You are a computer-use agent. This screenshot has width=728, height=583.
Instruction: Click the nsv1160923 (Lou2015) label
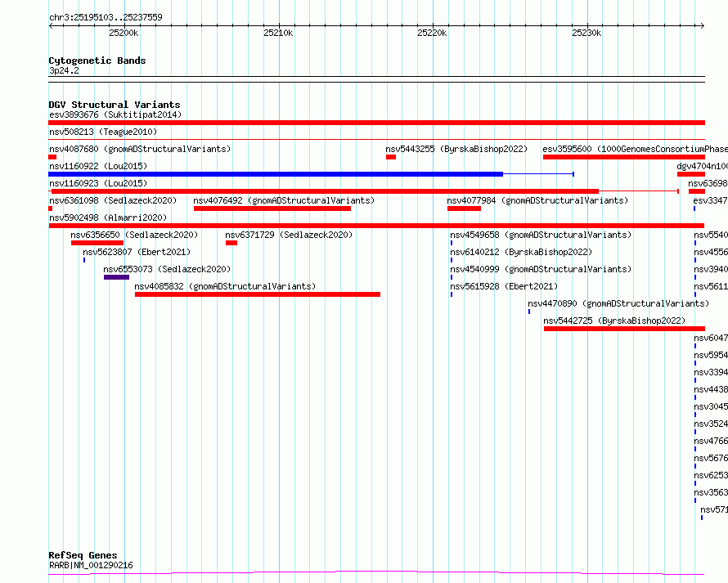coord(98,183)
